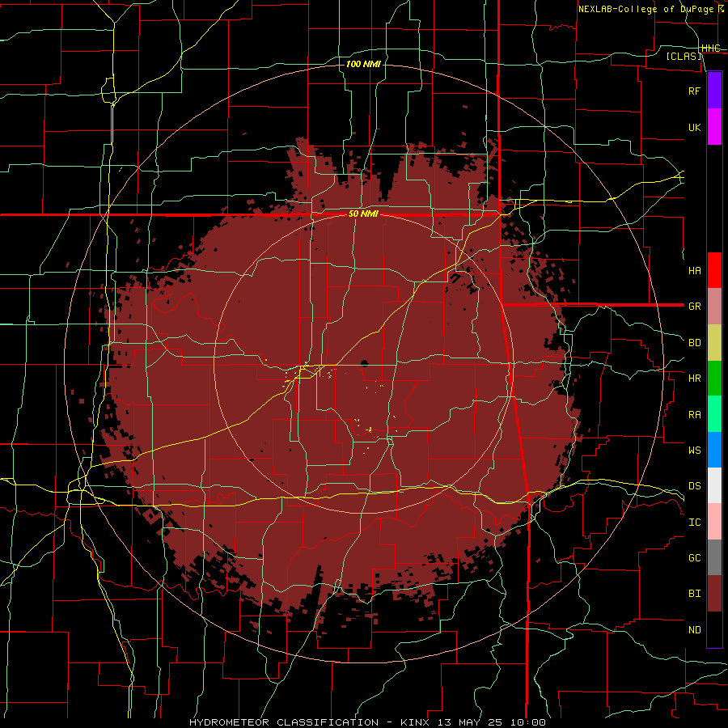Select the GC gray legend swatch
Image resolution: width=728 pixels, height=728 pixels.
click(x=714, y=557)
